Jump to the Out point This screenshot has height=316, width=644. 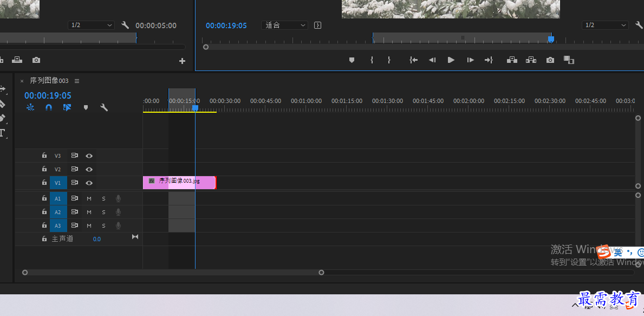pyautogui.click(x=489, y=60)
